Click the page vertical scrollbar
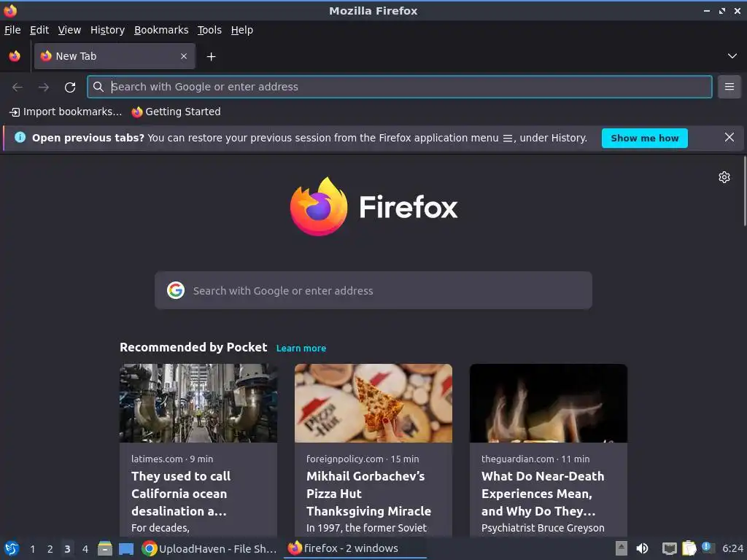Viewport: 747px width, 560px height. tap(744, 192)
